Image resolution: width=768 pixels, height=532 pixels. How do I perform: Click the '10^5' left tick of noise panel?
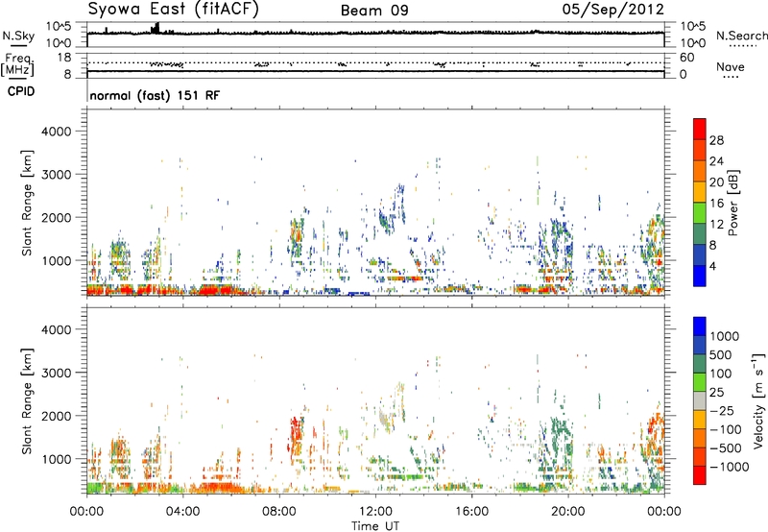[59, 26]
